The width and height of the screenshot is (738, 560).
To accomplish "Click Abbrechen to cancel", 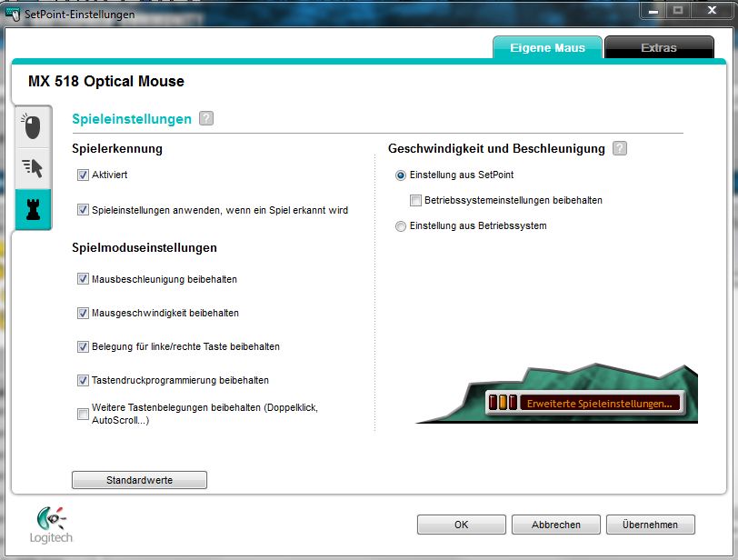I will (556, 525).
